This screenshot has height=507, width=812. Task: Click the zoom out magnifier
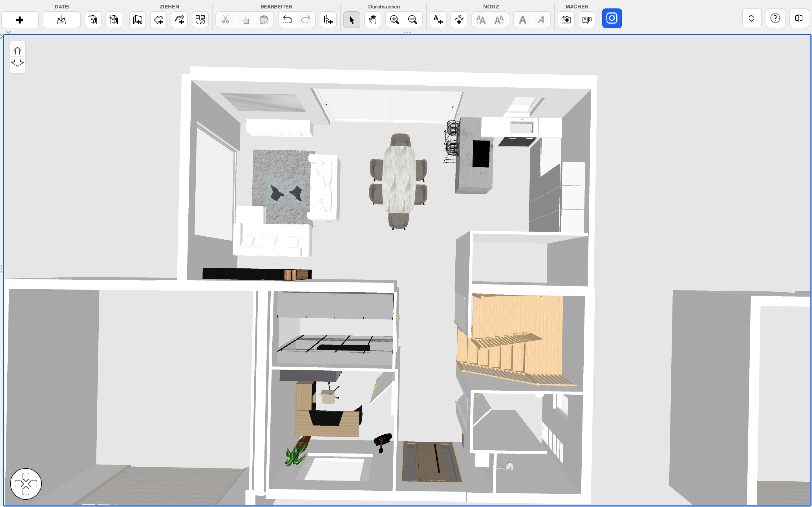(412, 20)
